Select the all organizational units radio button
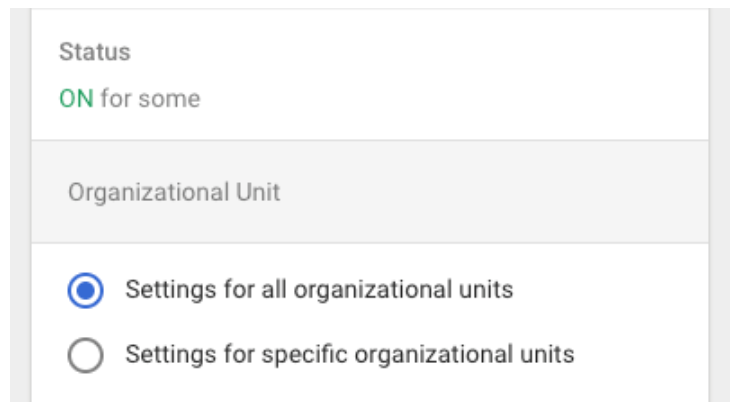This screenshot has height=402, width=750. [85, 290]
